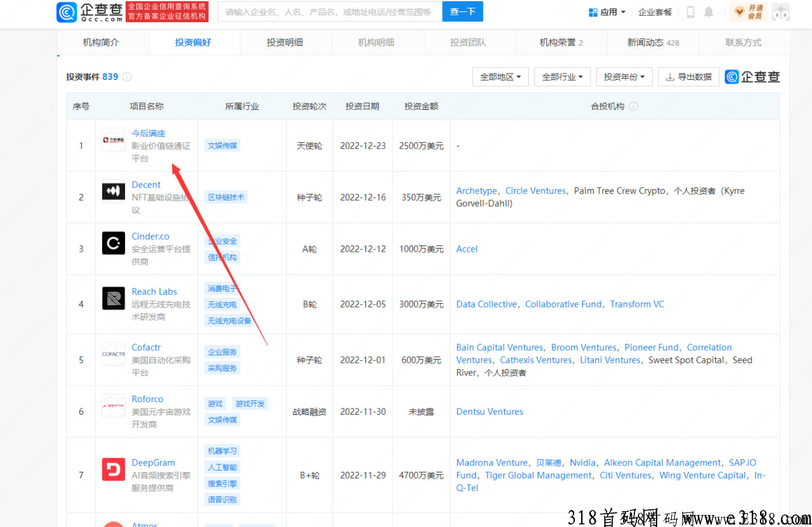The image size is (812, 527).
Task: Click the 开通会员 VIP badge
Action: (749, 12)
